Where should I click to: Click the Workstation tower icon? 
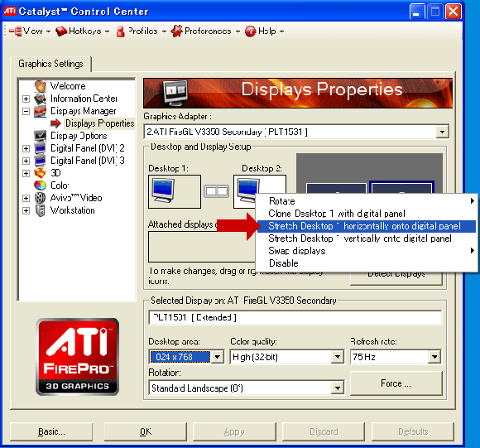click(x=40, y=210)
